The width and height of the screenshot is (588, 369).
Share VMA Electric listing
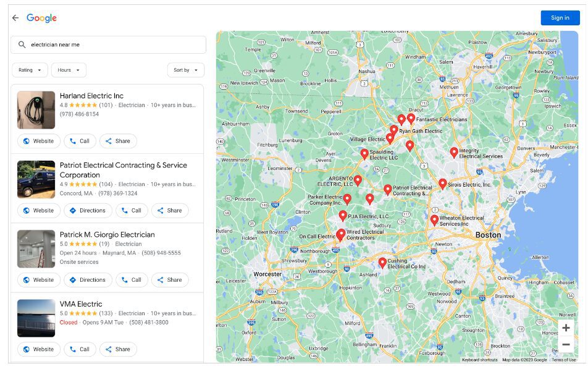tap(118, 349)
